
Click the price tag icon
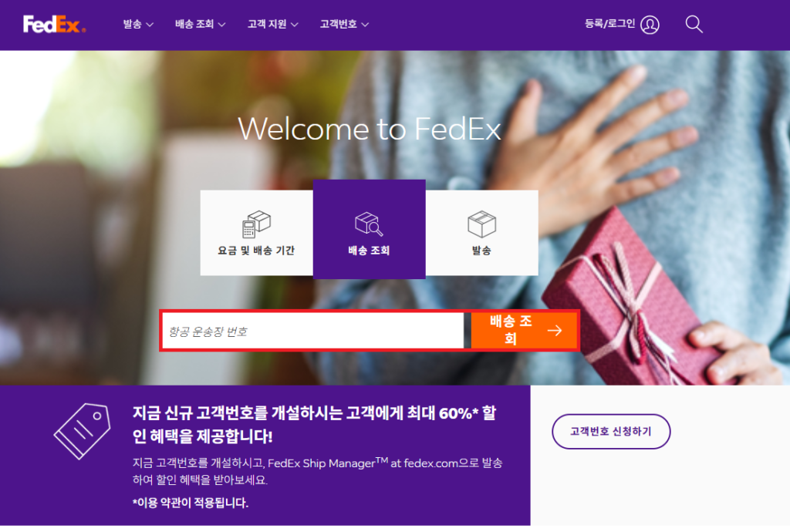[82, 431]
